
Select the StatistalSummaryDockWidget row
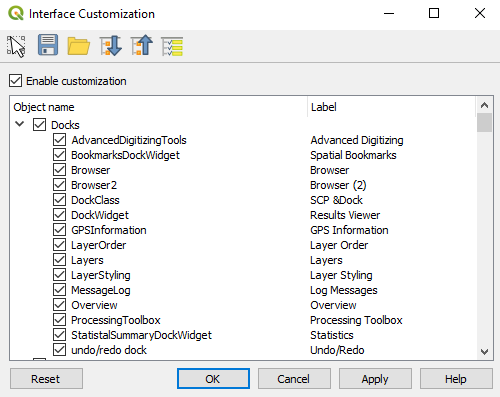pos(243,335)
